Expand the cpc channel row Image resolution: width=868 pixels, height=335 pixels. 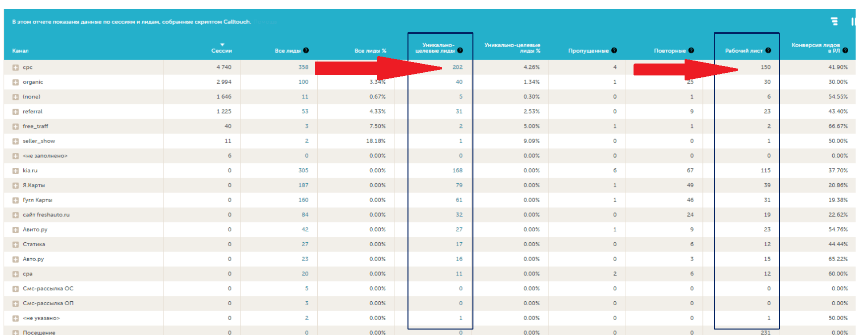(15, 67)
